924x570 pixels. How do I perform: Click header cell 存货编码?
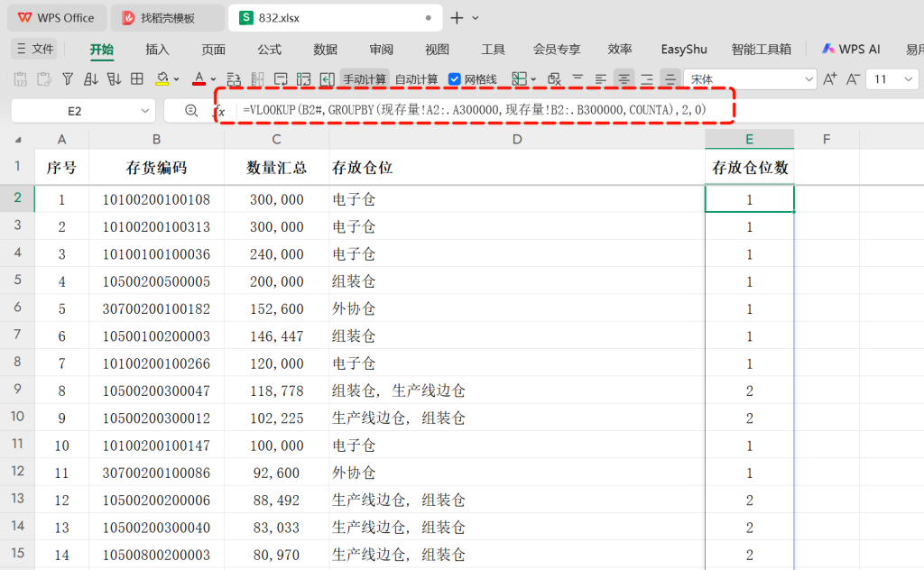(x=156, y=168)
